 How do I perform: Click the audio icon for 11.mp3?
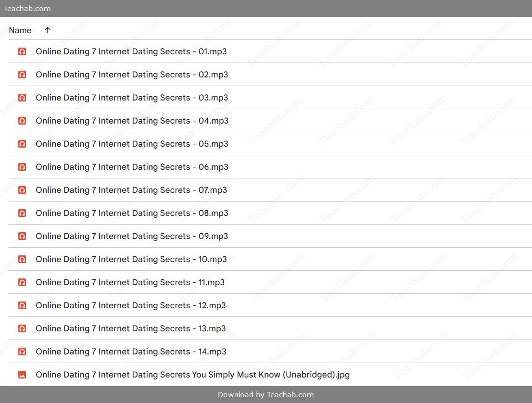(x=22, y=282)
